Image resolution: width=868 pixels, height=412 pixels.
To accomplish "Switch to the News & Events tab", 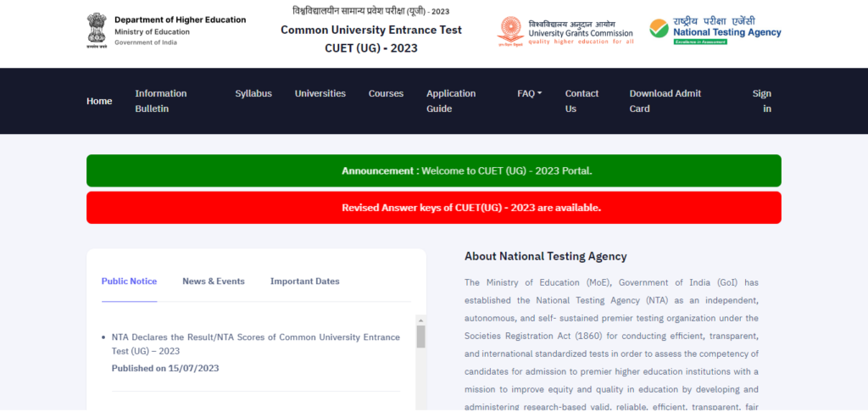I will point(214,281).
